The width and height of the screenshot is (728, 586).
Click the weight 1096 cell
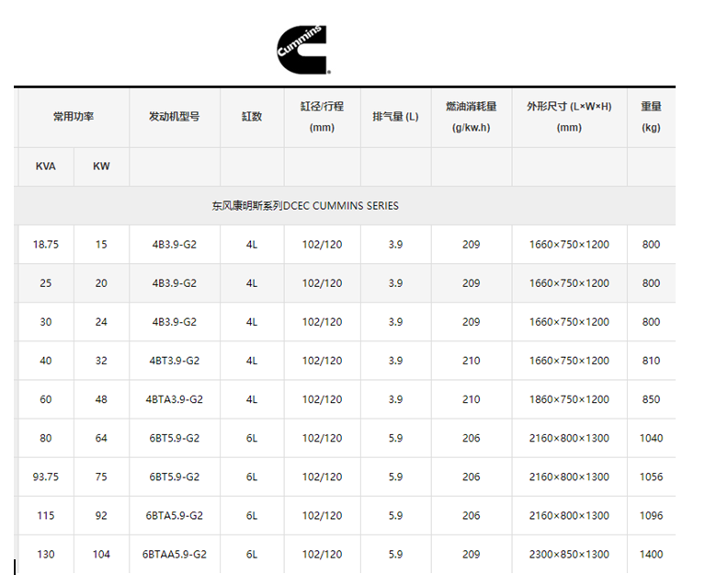[651, 515]
